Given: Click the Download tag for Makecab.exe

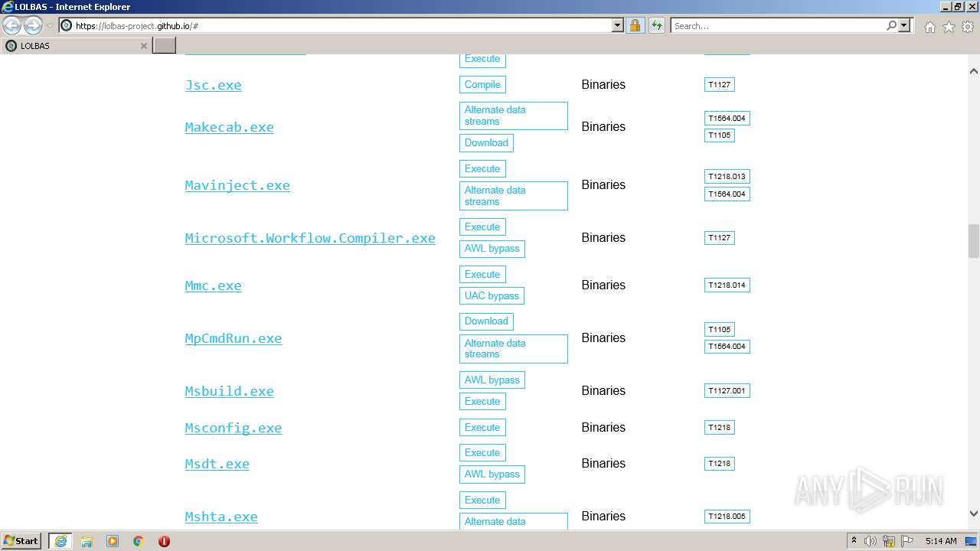Looking at the screenshot, I should [486, 142].
